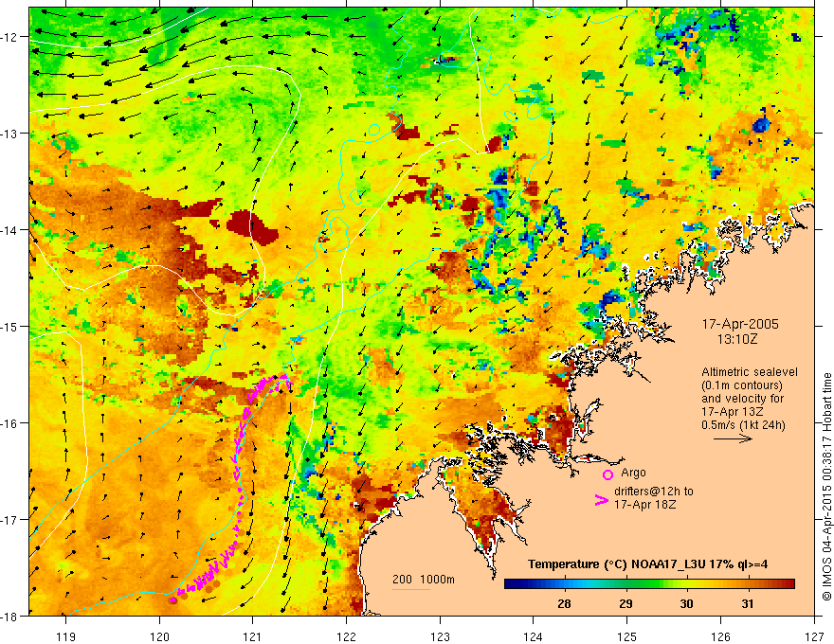Click the '-12' latitude axis label
Image resolution: width=834 pixels, height=644 pixels.
[10, 37]
